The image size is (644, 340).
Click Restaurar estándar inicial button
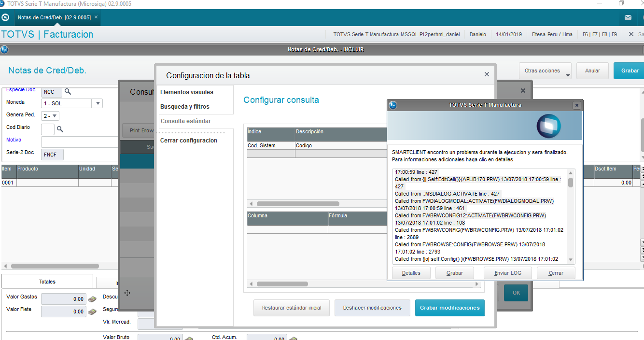tap(292, 308)
